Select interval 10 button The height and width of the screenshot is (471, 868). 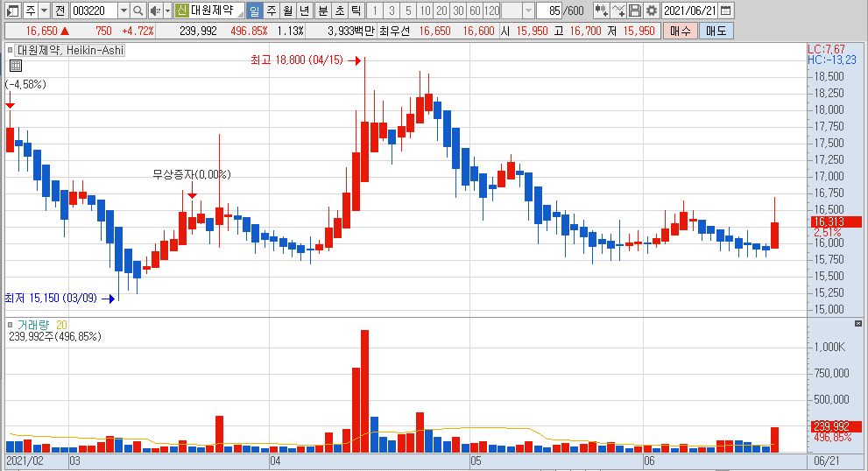pos(425,10)
